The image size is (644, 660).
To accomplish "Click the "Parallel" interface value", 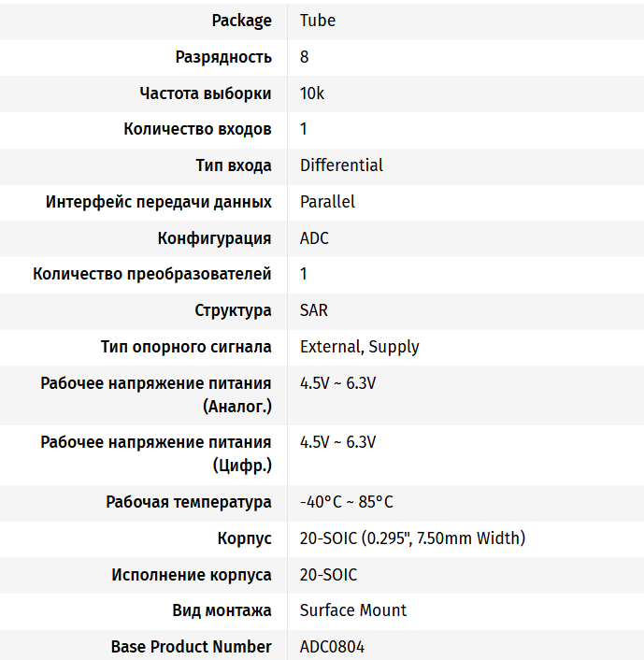I will click(x=327, y=202).
